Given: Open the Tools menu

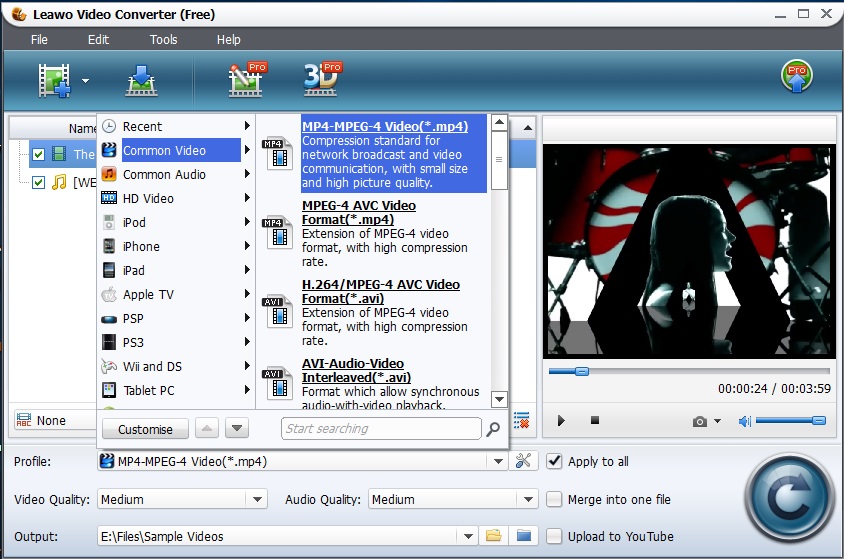Looking at the screenshot, I should [163, 39].
